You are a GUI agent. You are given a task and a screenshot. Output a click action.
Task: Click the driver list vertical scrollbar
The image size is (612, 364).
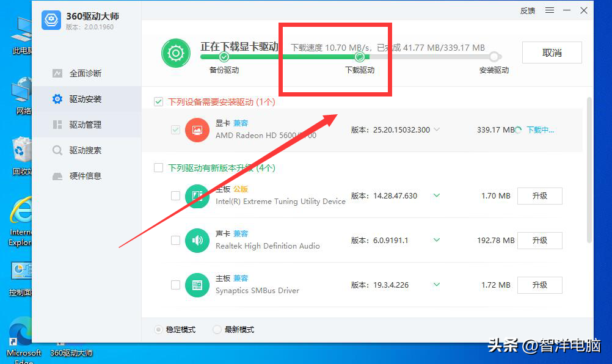click(x=589, y=170)
